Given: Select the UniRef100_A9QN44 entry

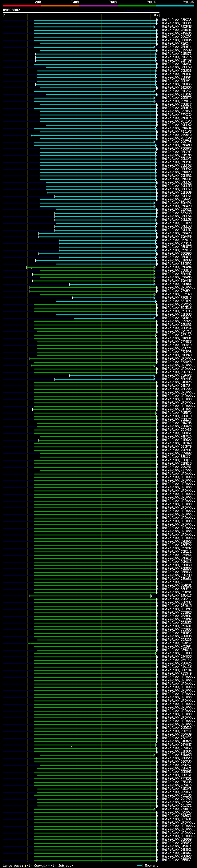Looking at the screenshot, I should coord(177,284).
